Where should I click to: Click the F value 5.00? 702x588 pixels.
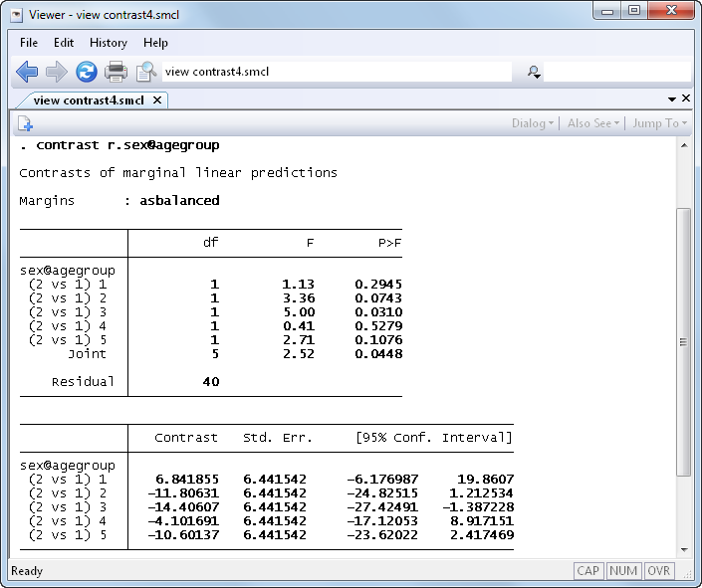[298, 311]
